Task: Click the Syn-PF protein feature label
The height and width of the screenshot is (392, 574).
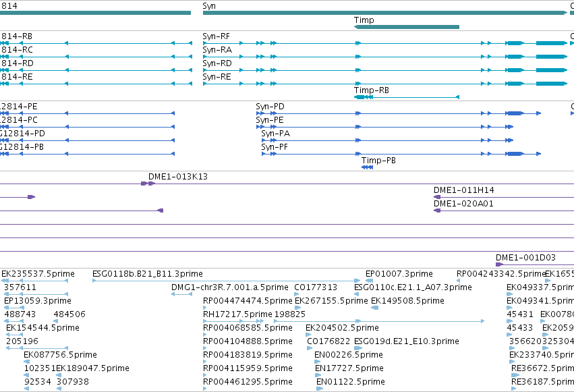Action: [x=275, y=147]
